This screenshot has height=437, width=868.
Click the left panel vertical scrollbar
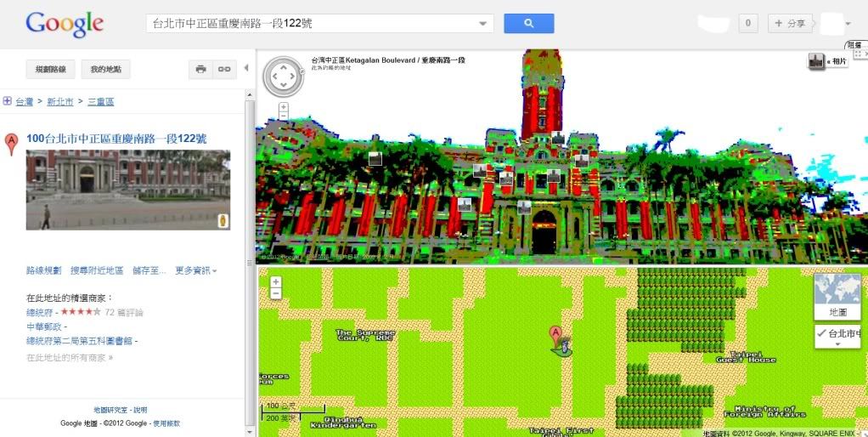[249, 261]
